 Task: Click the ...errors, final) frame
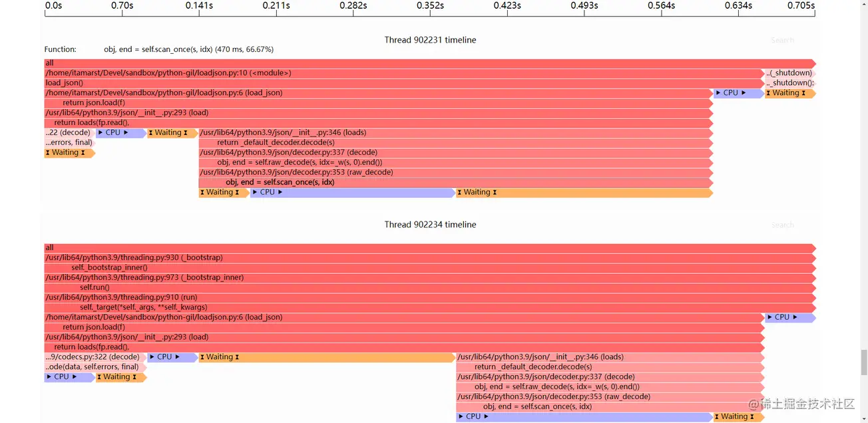(69, 142)
